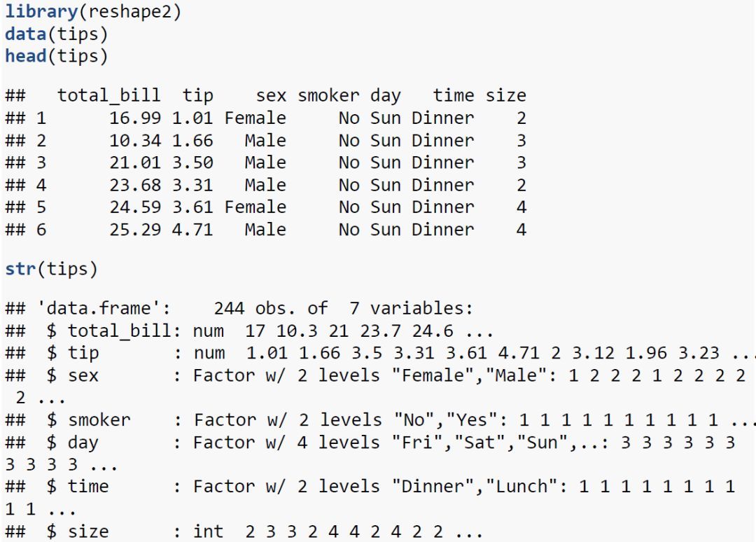756x542 pixels.
Task: Click the library(reshape2) code line
Action: (93, 11)
